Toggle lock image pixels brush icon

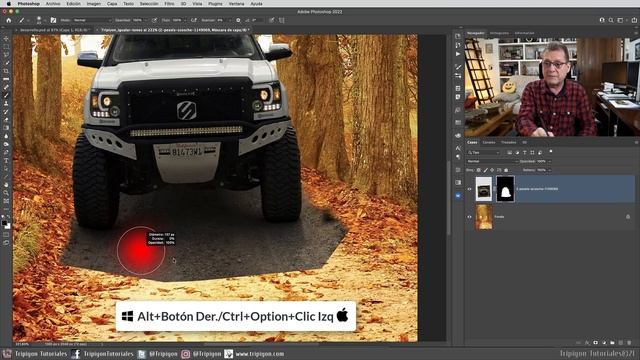[485, 170]
